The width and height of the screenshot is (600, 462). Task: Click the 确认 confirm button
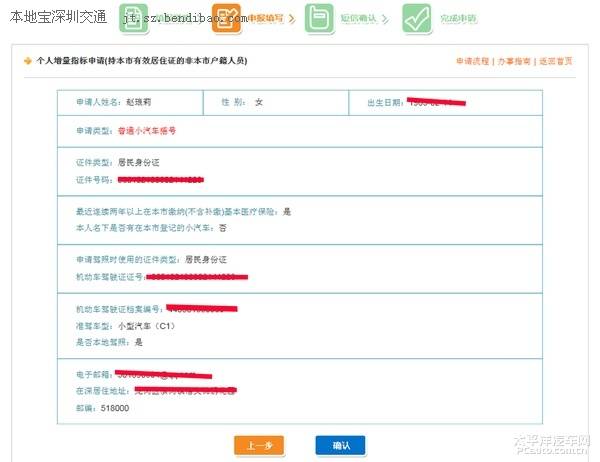(340, 445)
